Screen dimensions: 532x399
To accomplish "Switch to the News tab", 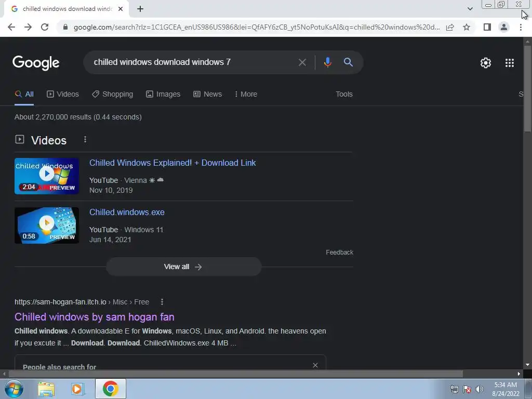I will pyautogui.click(x=208, y=95).
